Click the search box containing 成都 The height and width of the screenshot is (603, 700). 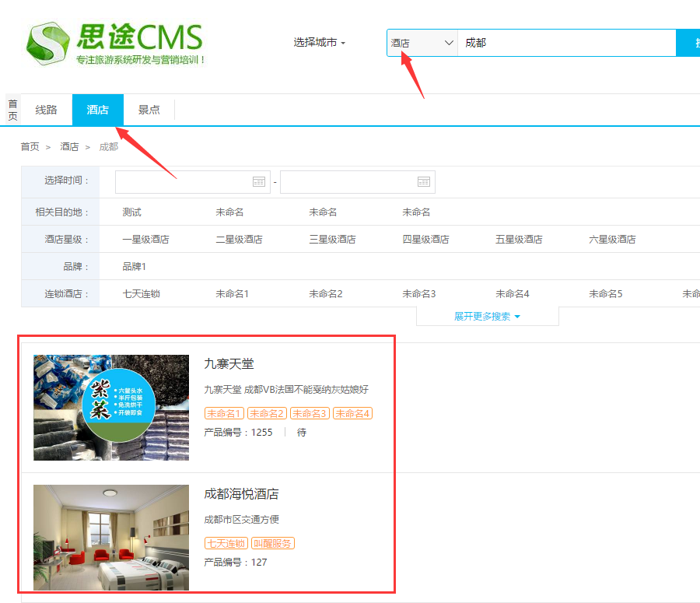pos(566,43)
